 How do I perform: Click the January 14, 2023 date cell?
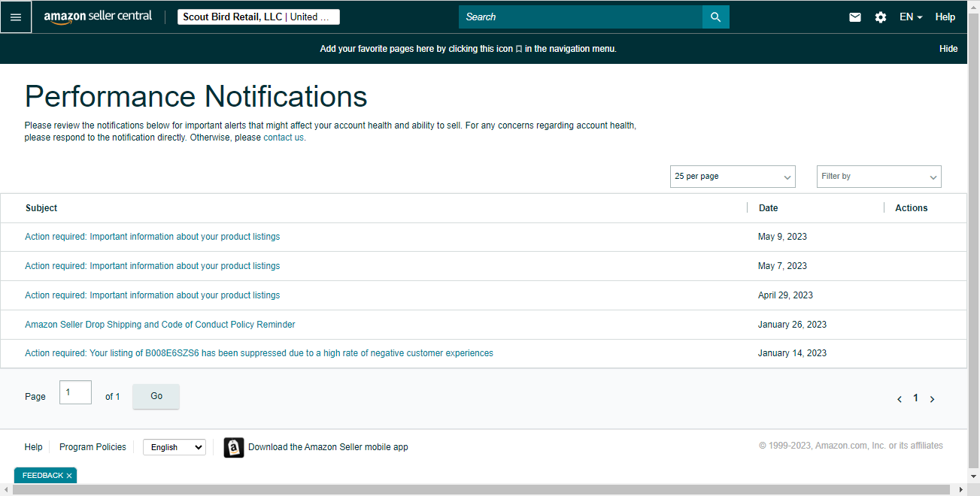(792, 353)
